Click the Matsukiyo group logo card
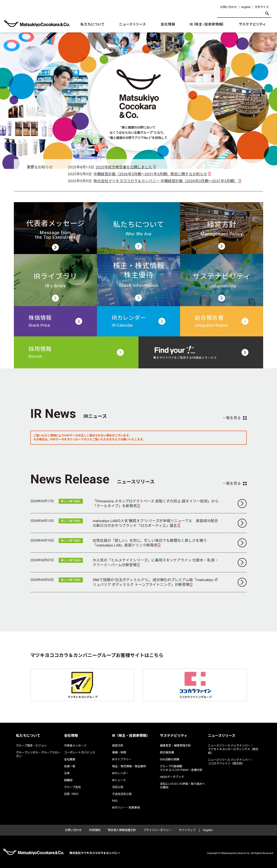Screen dimensions: 277x868 [82, 685]
